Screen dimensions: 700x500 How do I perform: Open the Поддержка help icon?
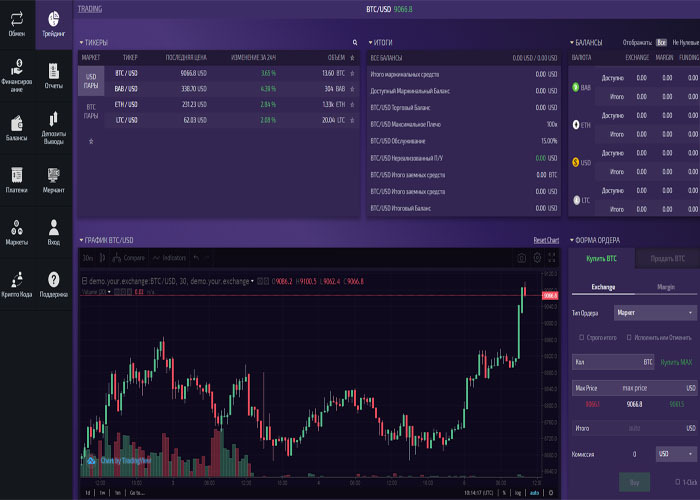point(53,283)
